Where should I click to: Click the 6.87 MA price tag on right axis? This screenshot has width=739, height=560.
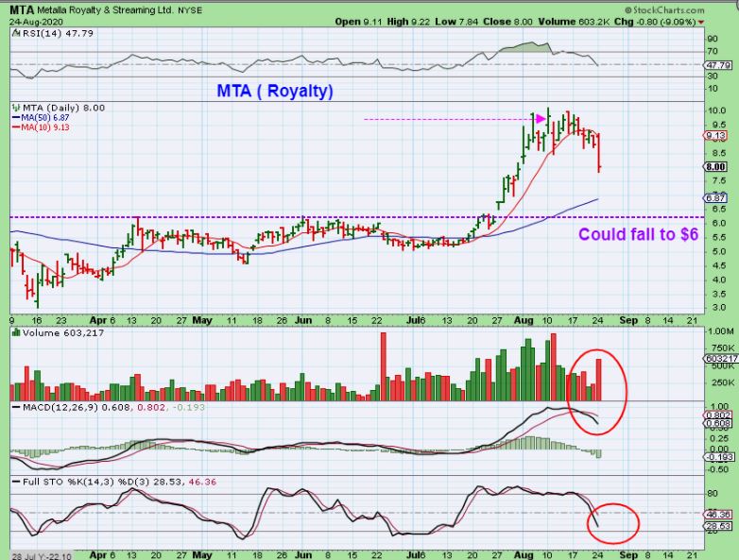[x=716, y=198]
